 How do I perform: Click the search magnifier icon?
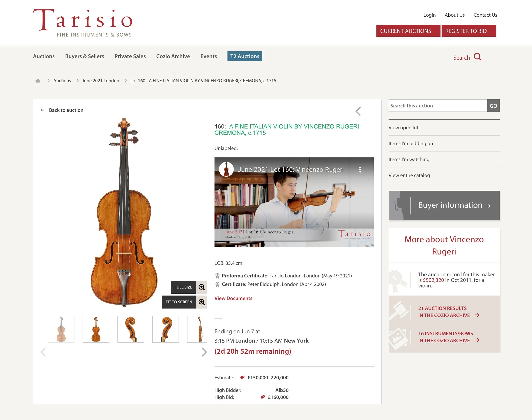pos(477,57)
